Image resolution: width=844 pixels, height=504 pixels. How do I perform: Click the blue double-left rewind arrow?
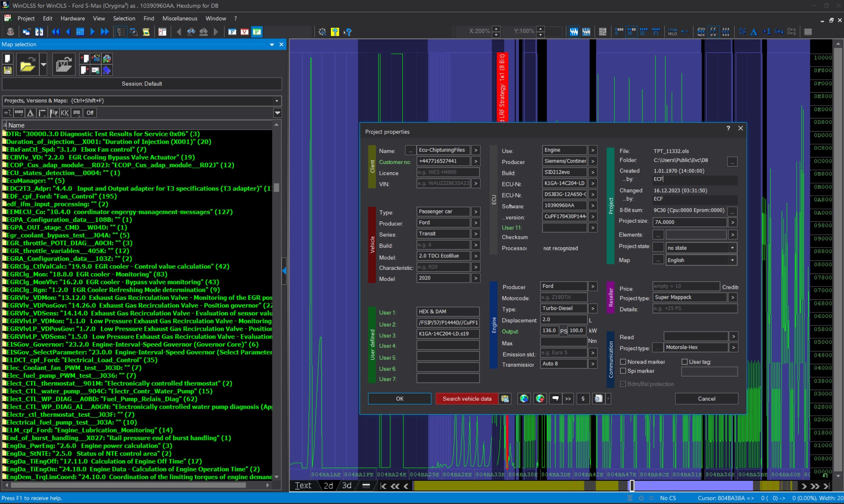coord(56,32)
